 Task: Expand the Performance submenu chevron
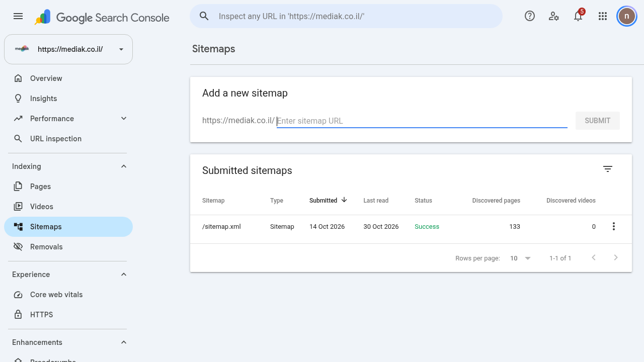pos(124,118)
